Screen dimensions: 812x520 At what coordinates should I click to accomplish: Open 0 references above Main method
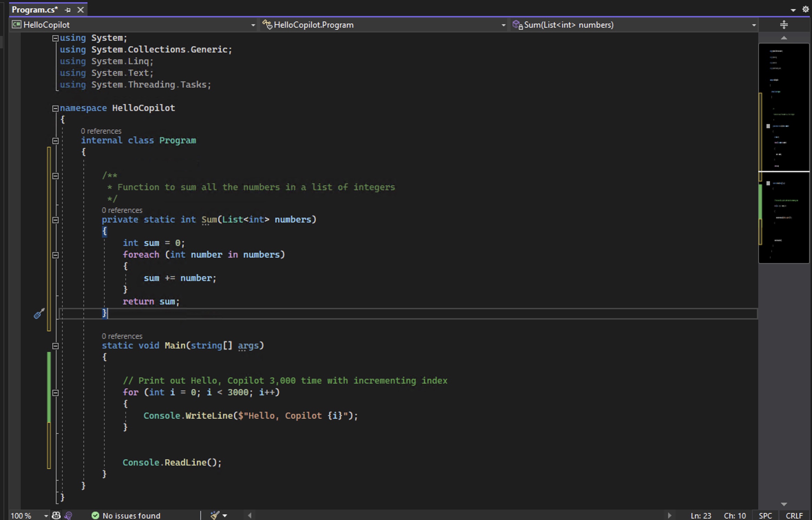click(x=122, y=336)
